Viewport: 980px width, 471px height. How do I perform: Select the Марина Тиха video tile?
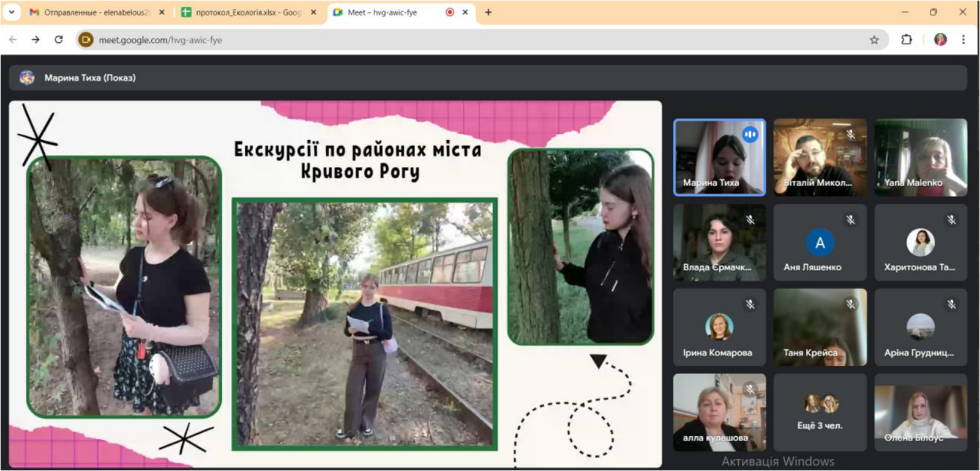[x=719, y=157]
